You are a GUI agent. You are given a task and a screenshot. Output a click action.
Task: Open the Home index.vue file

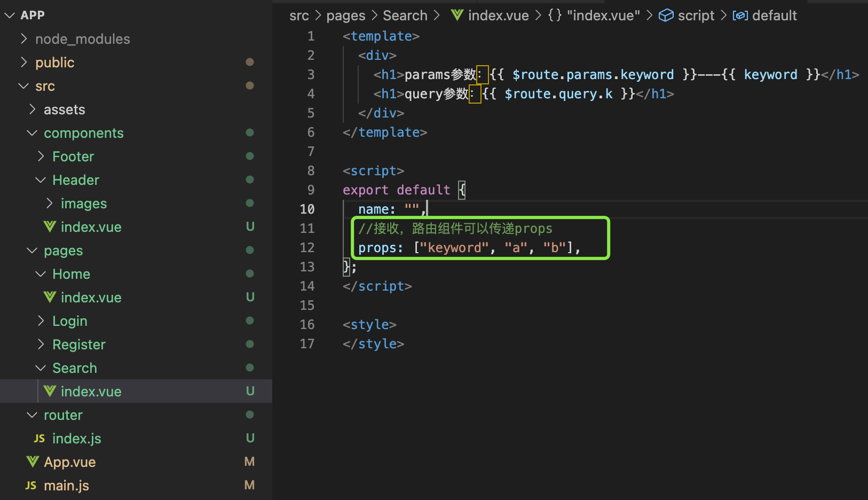[91, 297]
